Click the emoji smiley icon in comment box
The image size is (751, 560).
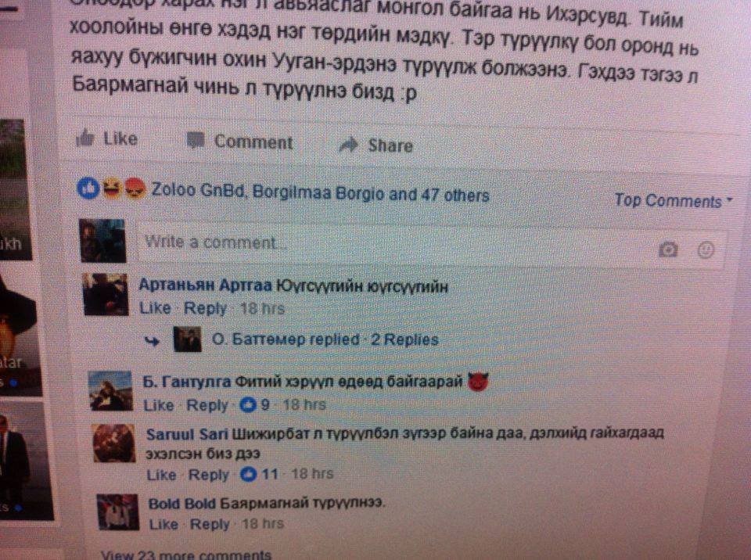coord(706,249)
